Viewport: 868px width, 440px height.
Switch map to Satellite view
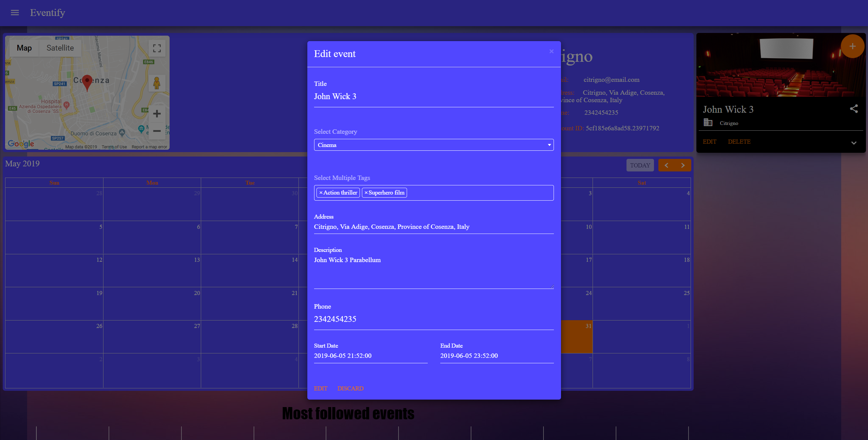[60, 48]
